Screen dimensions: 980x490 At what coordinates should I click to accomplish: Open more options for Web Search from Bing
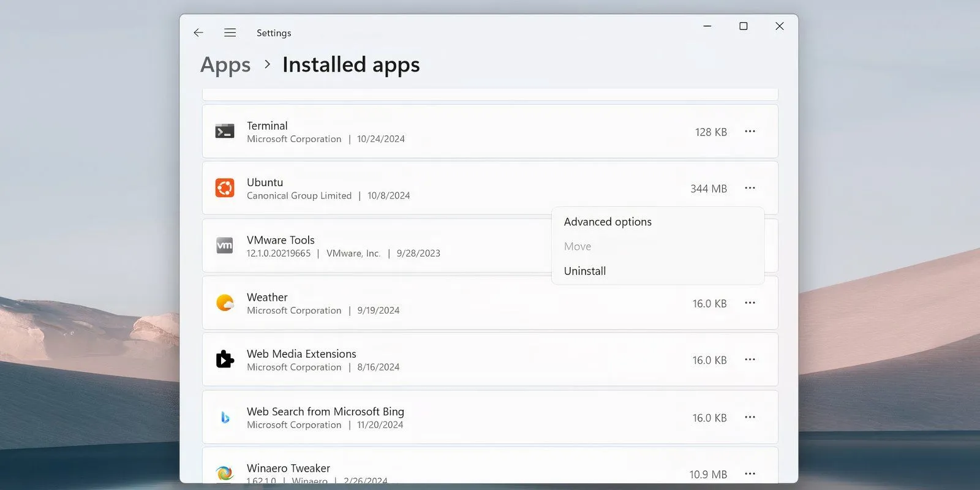[750, 417]
